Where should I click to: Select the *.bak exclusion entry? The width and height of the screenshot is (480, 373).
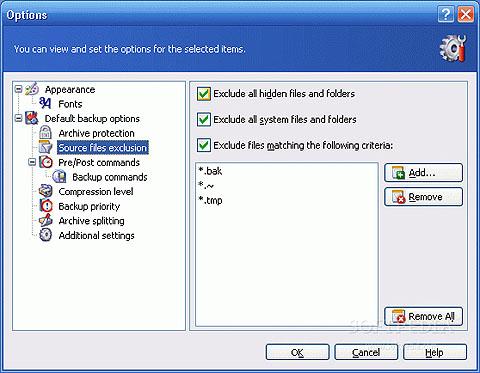coord(210,171)
